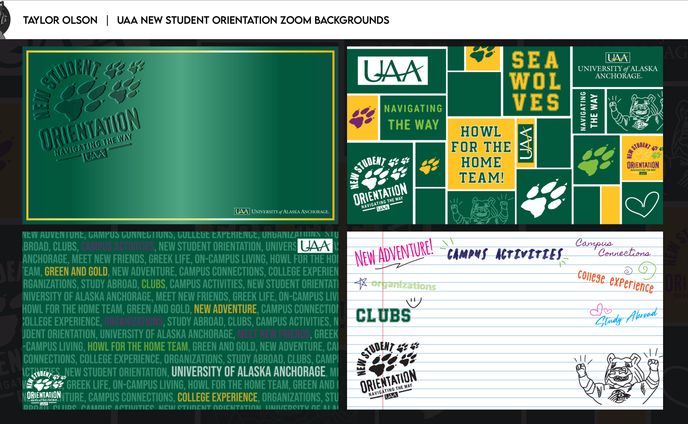Click the seawolf sketch tile below Howl tile
The height and width of the screenshot is (424, 688).
481,208
